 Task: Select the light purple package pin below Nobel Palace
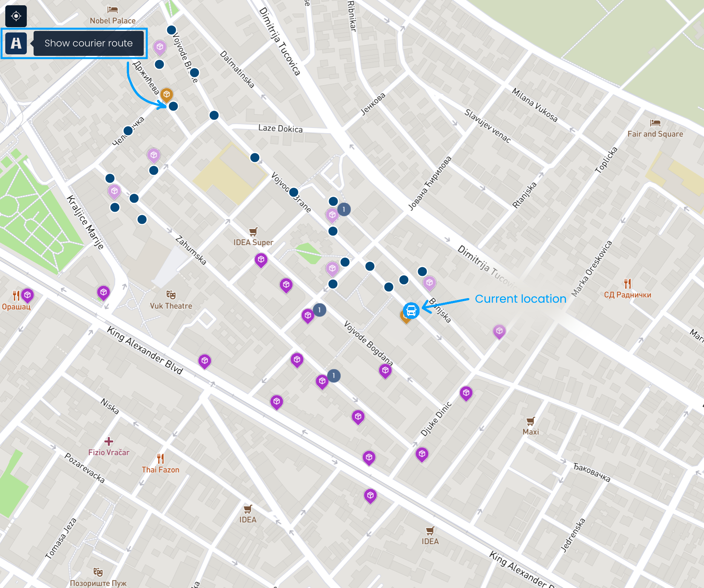(x=160, y=48)
